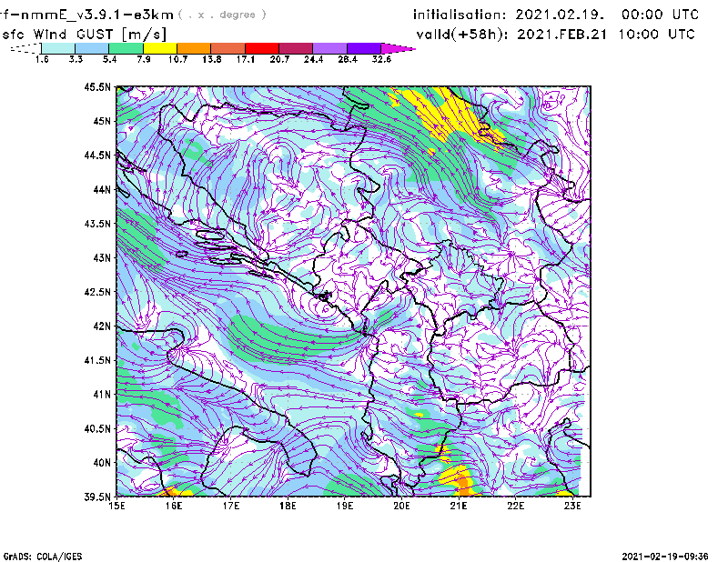The height and width of the screenshot is (562, 728).
Task: Click the bright red legend swatch
Action: (x=262, y=48)
